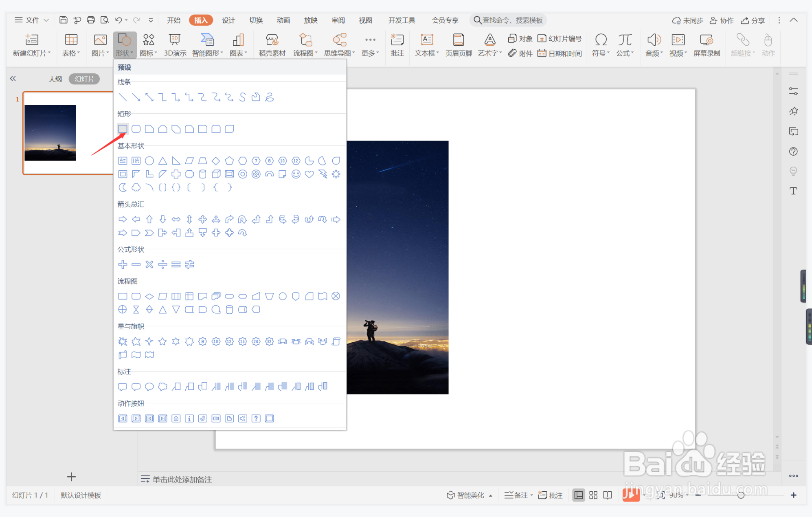Open the Design (设计) ribbon tab
Viewport: 812px width, 517px height.
point(228,20)
